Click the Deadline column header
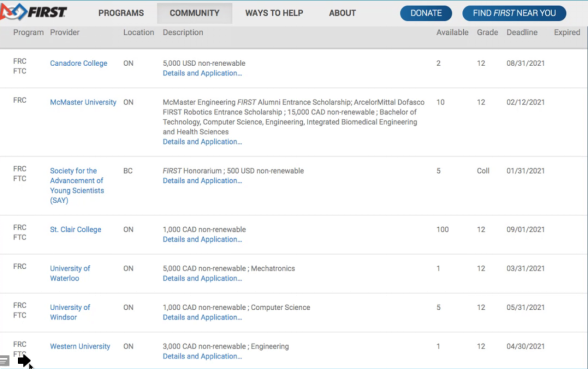Screen dimensions: 588x369 (x=522, y=32)
